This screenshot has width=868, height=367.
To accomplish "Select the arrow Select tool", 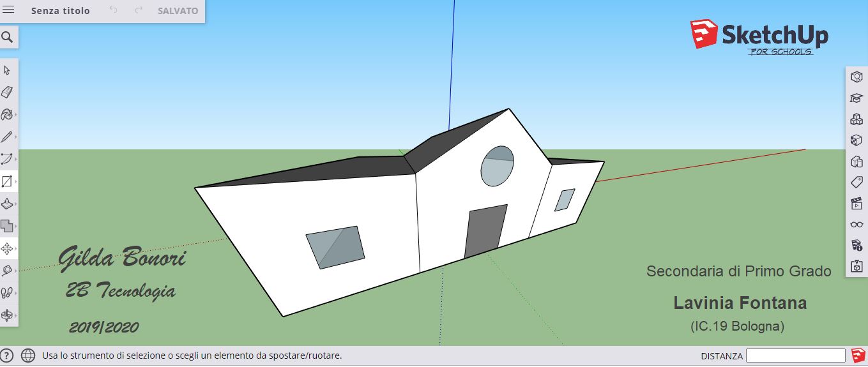I will click(7, 70).
